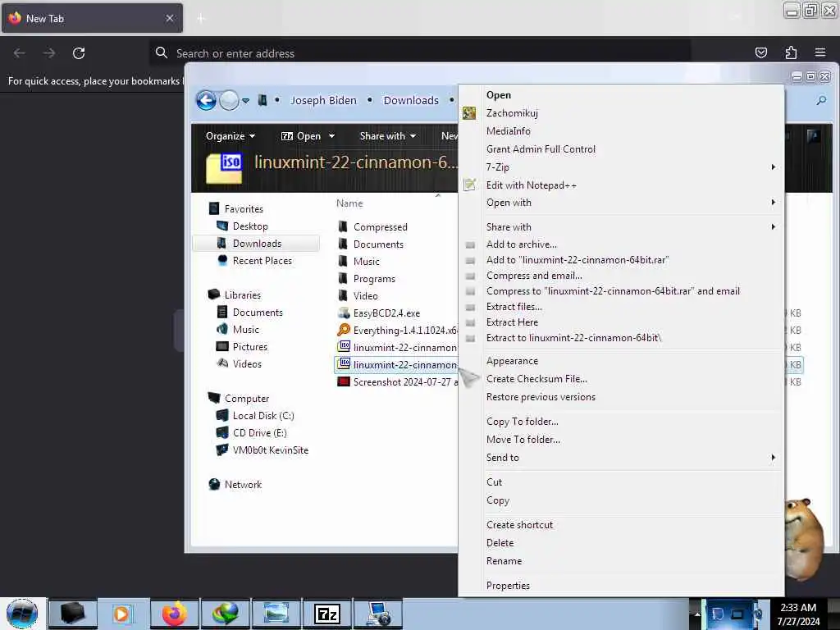
Task: Open the black folder taskbar icon
Action: pos(73,614)
